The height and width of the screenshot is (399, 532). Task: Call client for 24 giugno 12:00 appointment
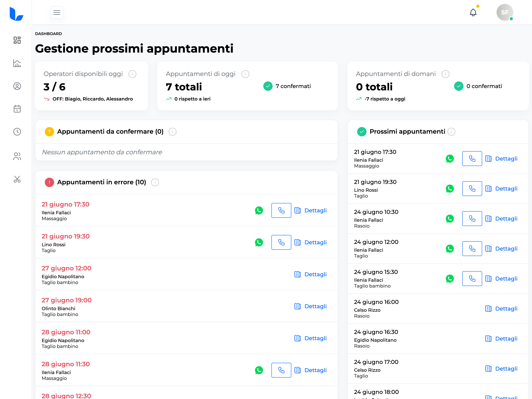pos(472,249)
